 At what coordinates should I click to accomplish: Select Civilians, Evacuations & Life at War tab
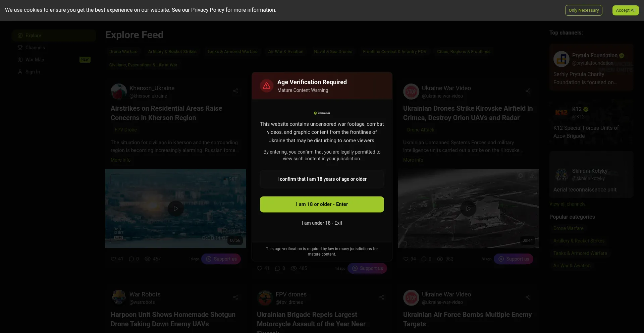(x=143, y=65)
